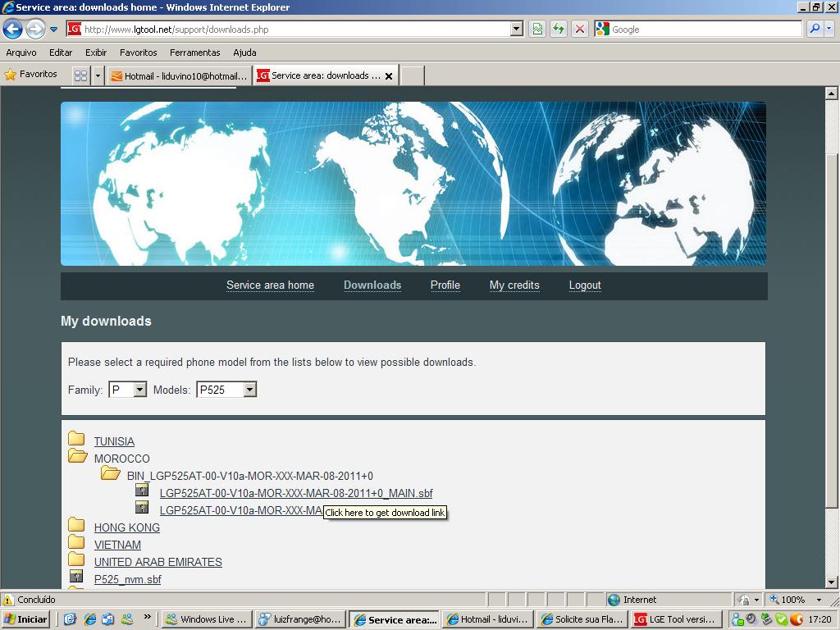Expand the address bar history dropdown

517,29
